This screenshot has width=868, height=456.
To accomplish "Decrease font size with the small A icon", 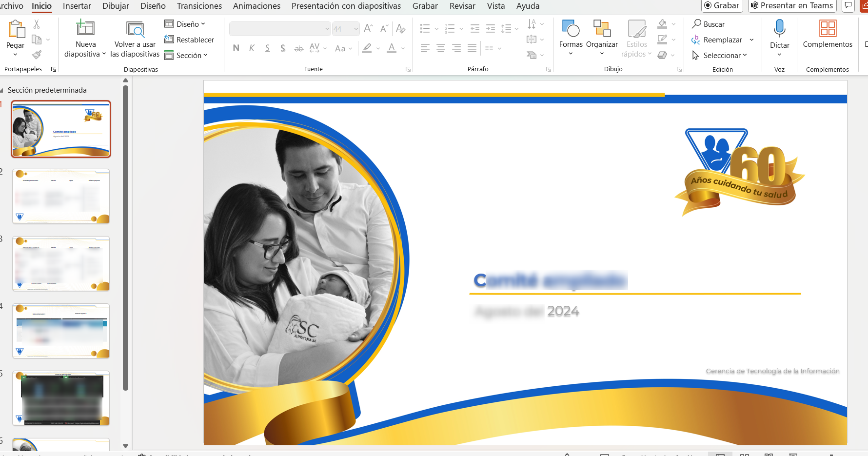I will tap(384, 29).
